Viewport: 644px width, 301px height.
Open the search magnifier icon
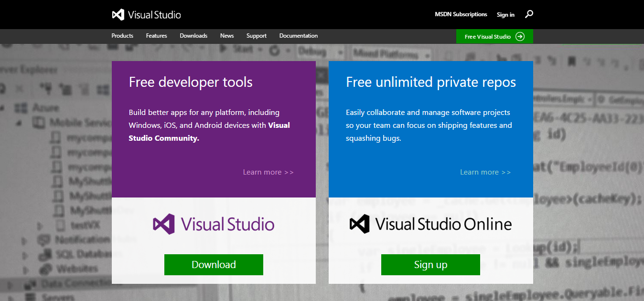pyautogui.click(x=529, y=14)
